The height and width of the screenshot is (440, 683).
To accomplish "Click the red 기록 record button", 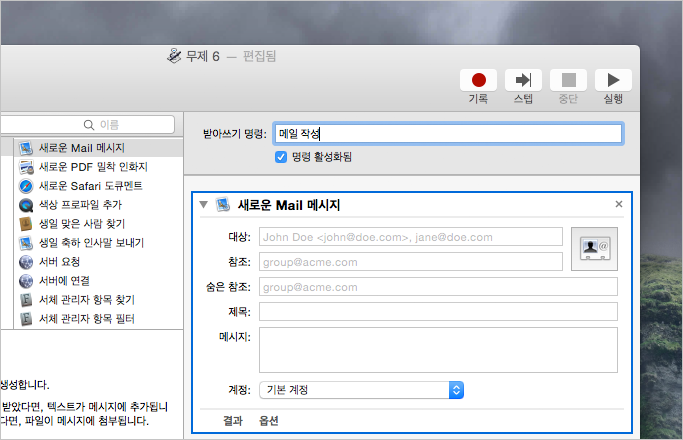I will (x=478, y=80).
